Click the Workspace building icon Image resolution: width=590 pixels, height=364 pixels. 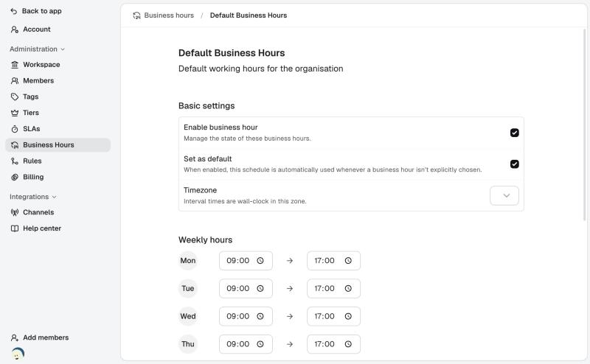(x=15, y=65)
